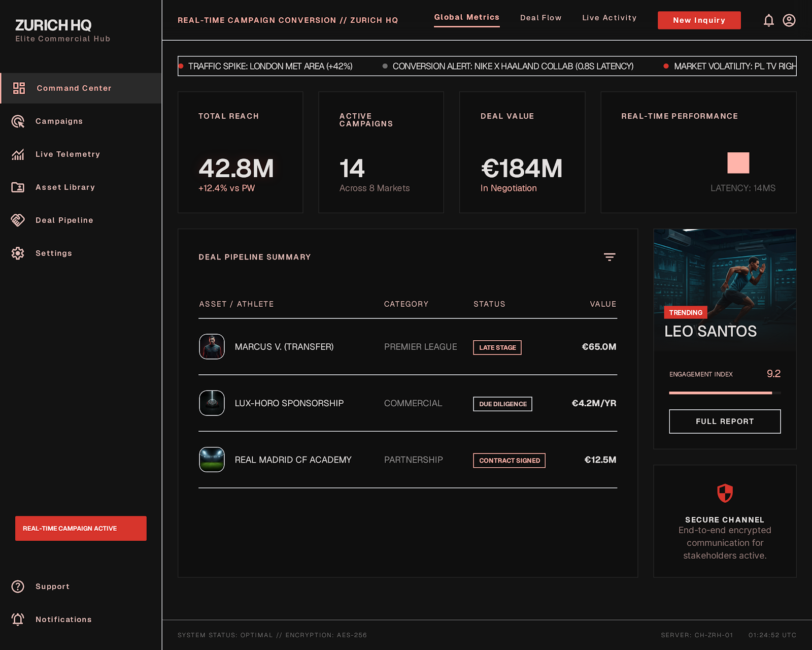Screen dimensions: 812x650
Task: Click the New Inquiry button
Action: point(699,20)
